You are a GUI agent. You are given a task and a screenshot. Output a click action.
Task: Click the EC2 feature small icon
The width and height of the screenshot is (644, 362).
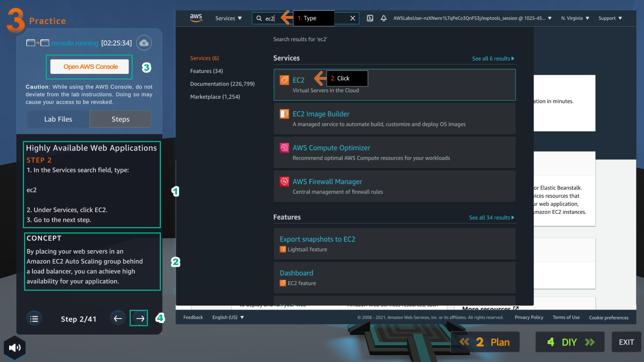point(283,283)
